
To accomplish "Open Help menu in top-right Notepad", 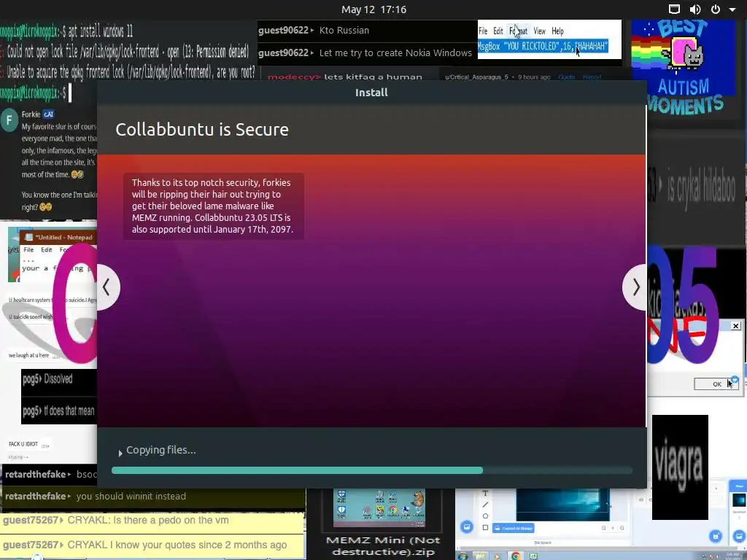I will coord(557,31).
